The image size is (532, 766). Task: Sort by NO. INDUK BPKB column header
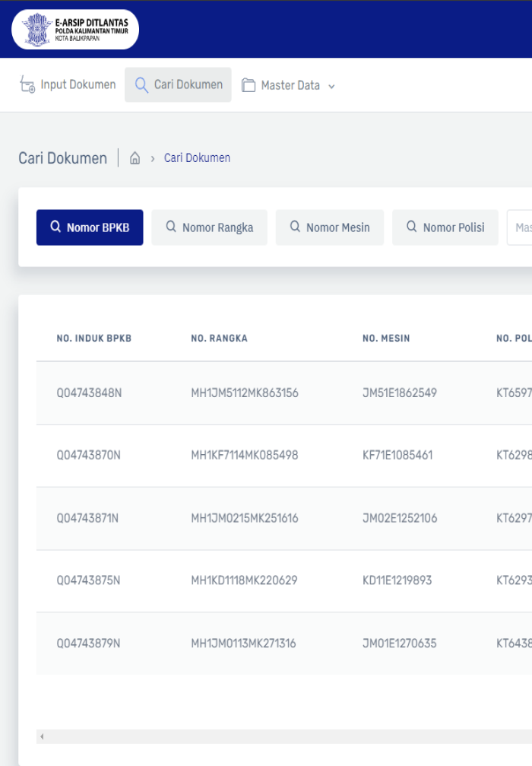(94, 339)
